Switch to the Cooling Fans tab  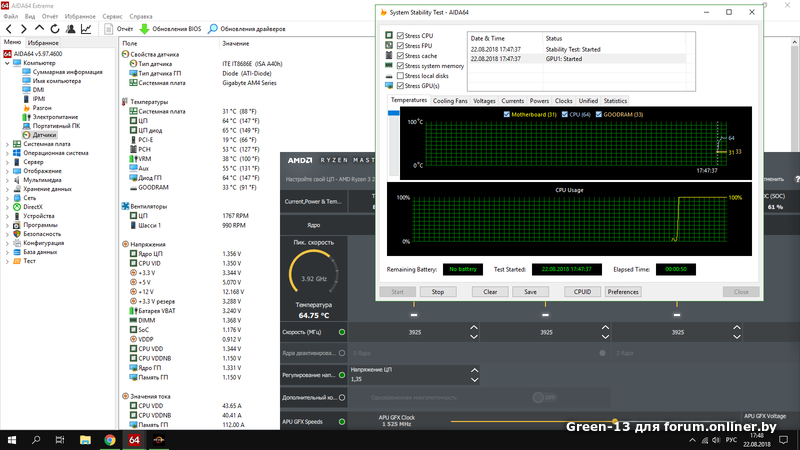(450, 101)
